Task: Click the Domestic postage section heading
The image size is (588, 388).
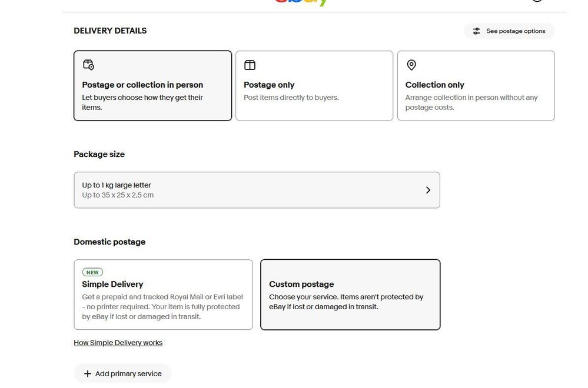Action: coord(109,242)
